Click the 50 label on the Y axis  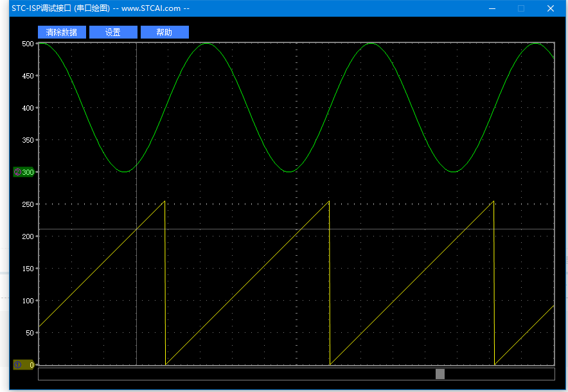(30, 333)
